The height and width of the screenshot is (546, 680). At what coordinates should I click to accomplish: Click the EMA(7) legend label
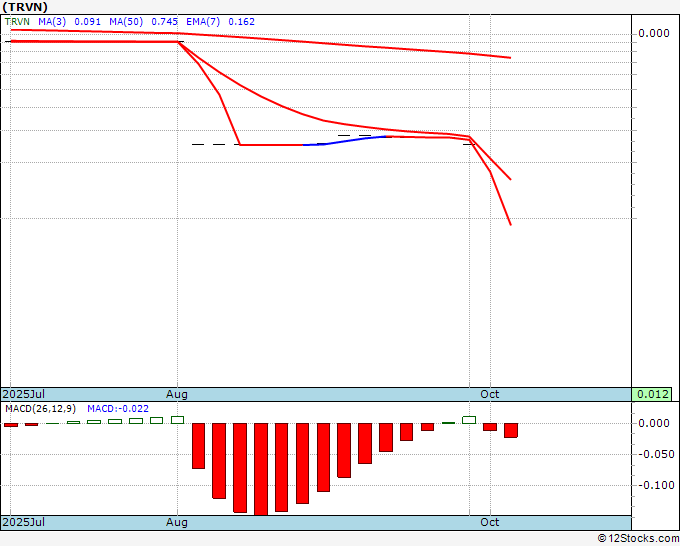[x=203, y=22]
